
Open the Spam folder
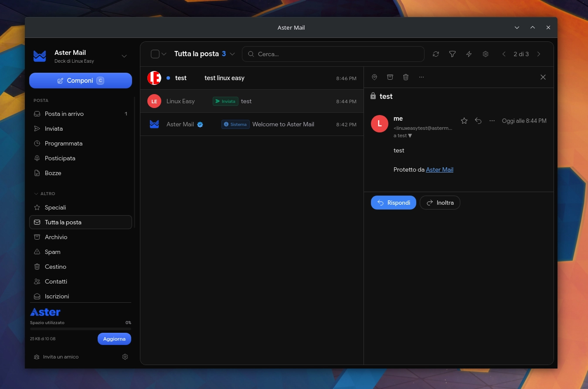tap(81, 252)
